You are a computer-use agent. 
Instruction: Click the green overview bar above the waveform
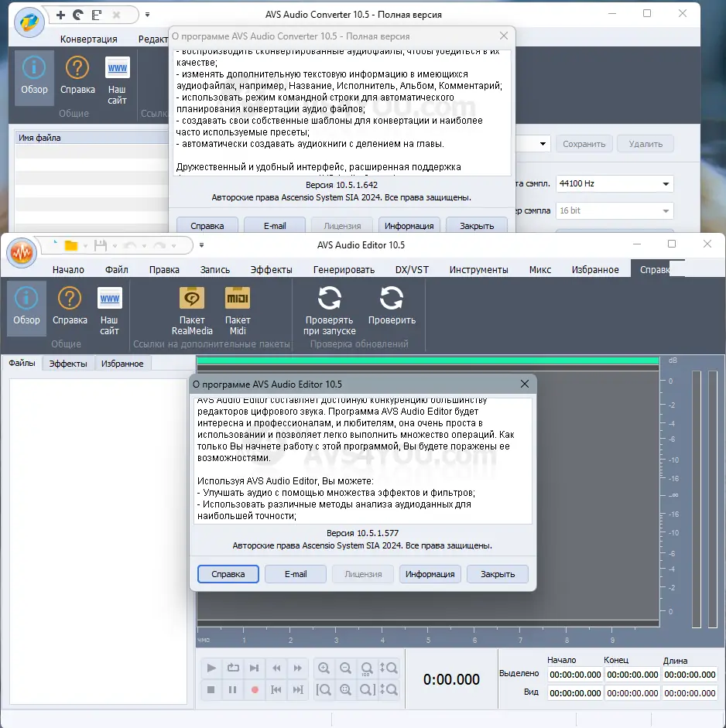point(428,361)
